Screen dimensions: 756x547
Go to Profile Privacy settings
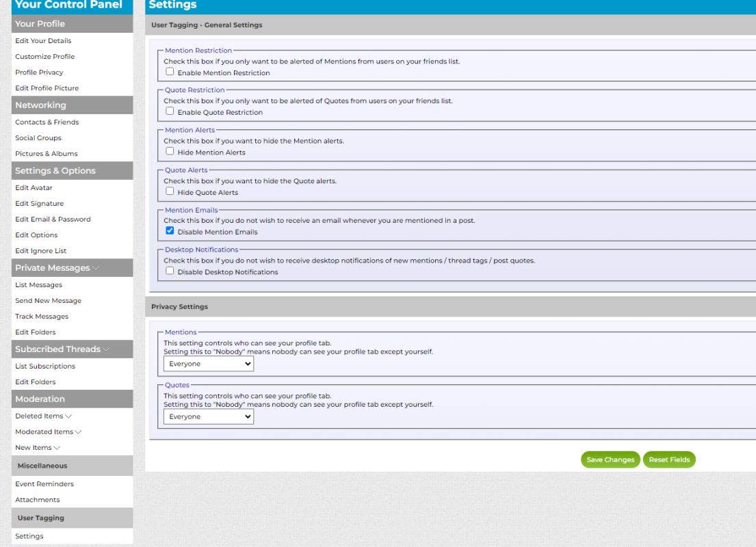coord(39,72)
